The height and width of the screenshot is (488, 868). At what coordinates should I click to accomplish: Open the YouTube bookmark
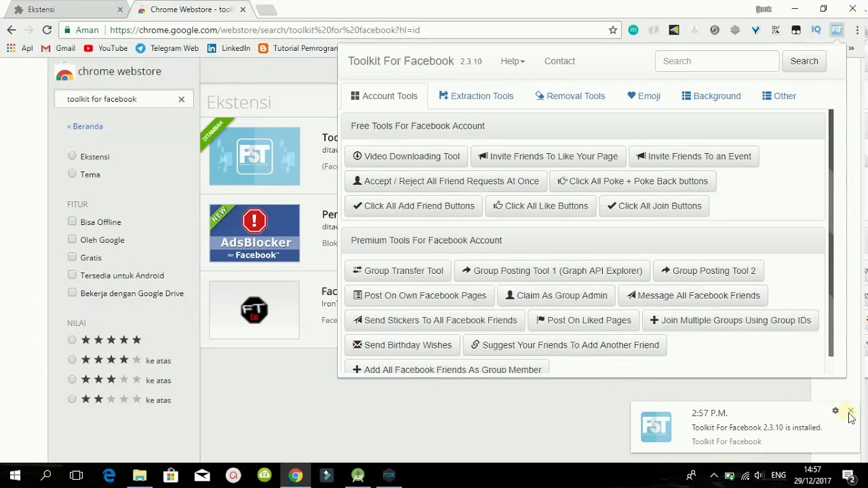point(106,48)
